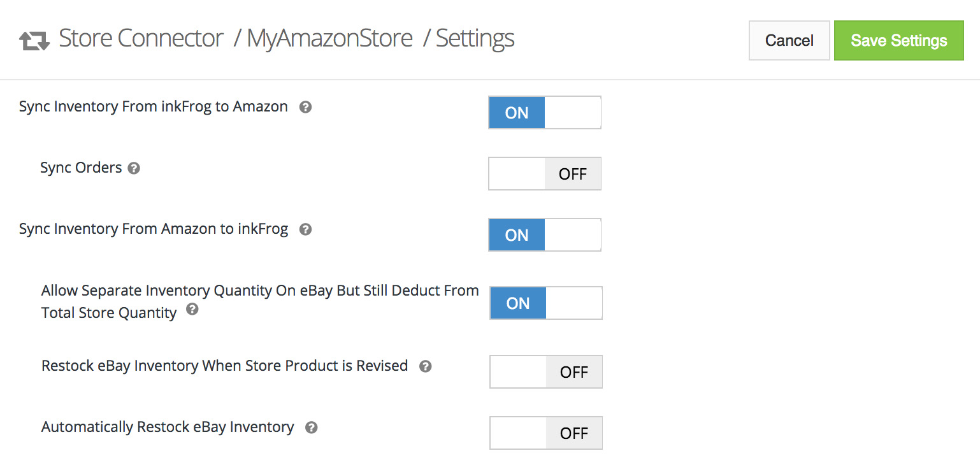980x467 pixels.
Task: Switch off Allow Separate Inventory Quantity On eBay
Action: 545,303
